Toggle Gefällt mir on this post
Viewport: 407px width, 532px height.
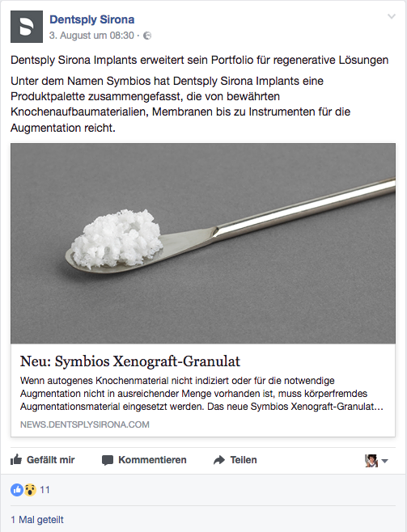(42, 460)
